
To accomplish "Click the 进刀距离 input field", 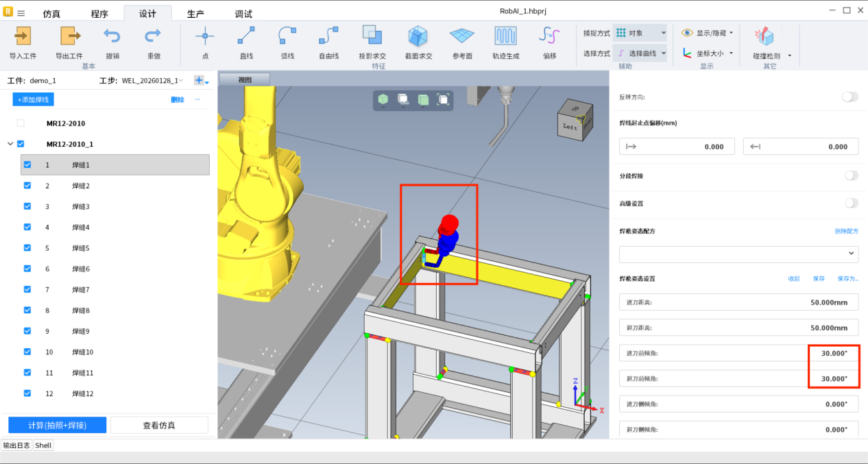I will coord(738,302).
